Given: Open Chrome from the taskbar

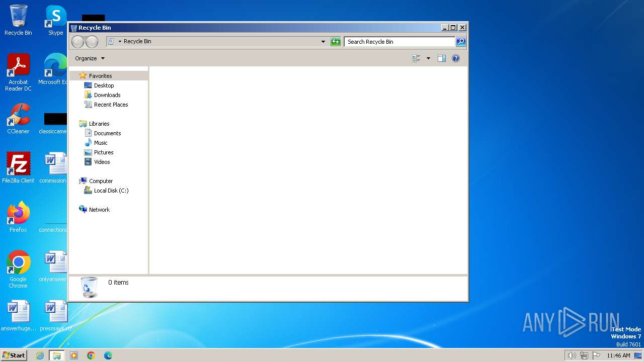Looking at the screenshot, I should 91,355.
